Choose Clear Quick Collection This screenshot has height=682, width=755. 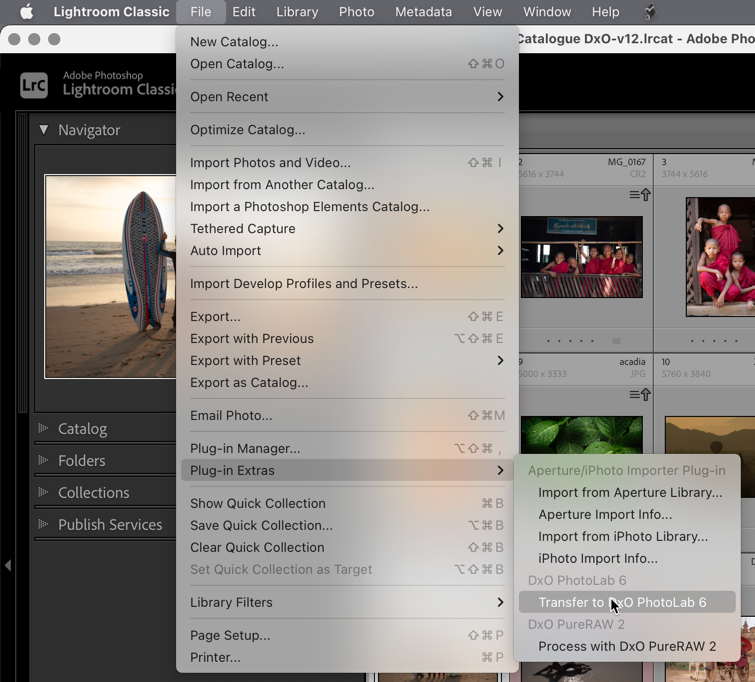click(347, 548)
